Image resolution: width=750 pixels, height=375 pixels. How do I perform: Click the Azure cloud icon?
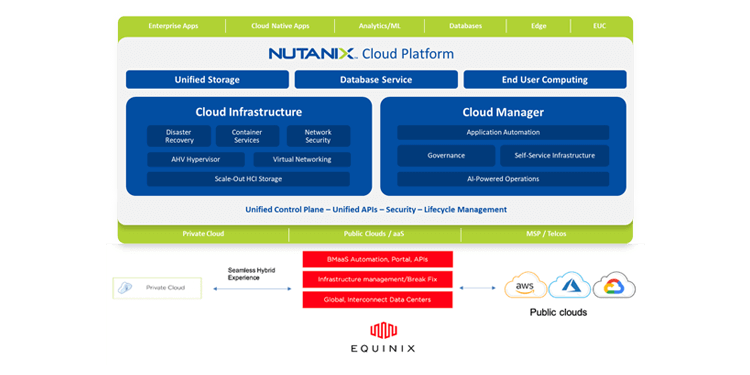click(569, 286)
